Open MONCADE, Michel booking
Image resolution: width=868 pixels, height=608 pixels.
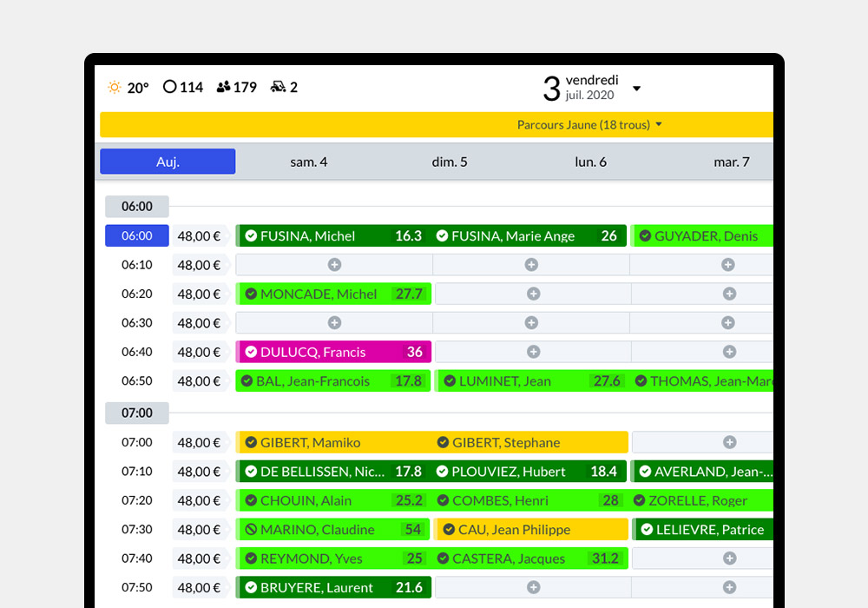(334, 294)
